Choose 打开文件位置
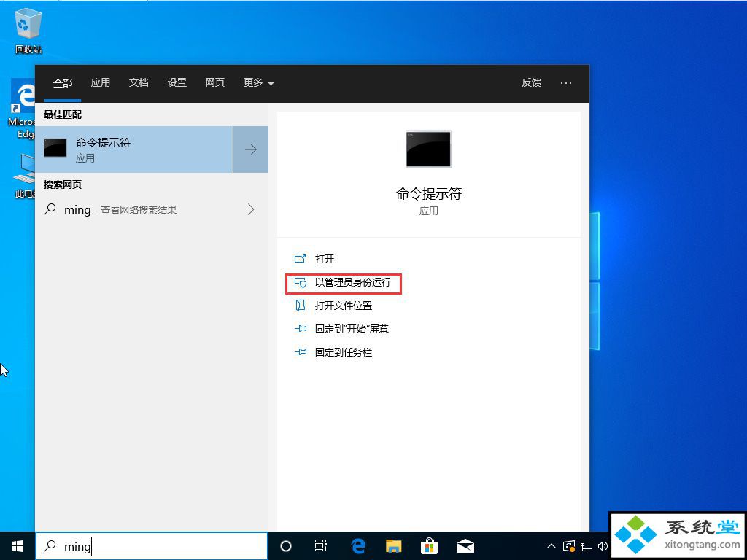The width and height of the screenshot is (747, 560). [x=333, y=306]
